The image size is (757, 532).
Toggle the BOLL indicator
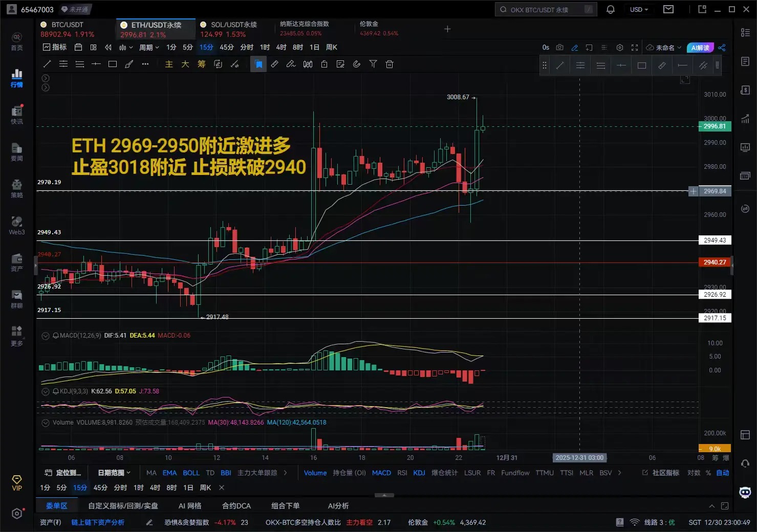(x=191, y=473)
